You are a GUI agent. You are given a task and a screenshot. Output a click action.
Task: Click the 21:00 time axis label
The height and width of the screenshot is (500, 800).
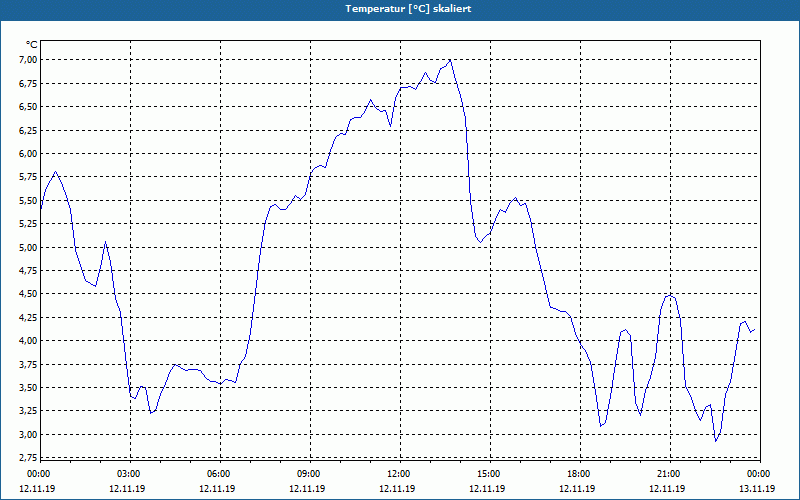(670, 474)
